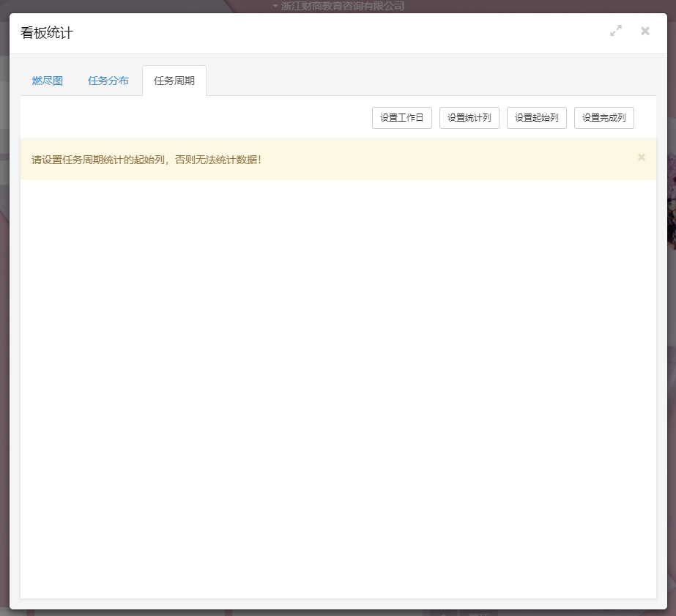Click 设置起始列 to set the start column
This screenshot has height=616, width=676.
coord(536,117)
